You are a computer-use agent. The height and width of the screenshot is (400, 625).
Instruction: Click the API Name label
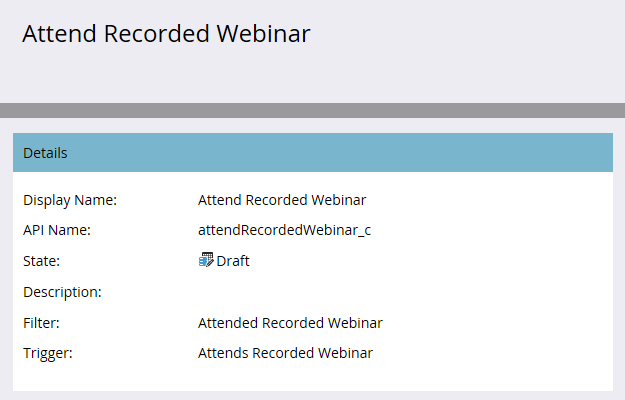pos(57,230)
